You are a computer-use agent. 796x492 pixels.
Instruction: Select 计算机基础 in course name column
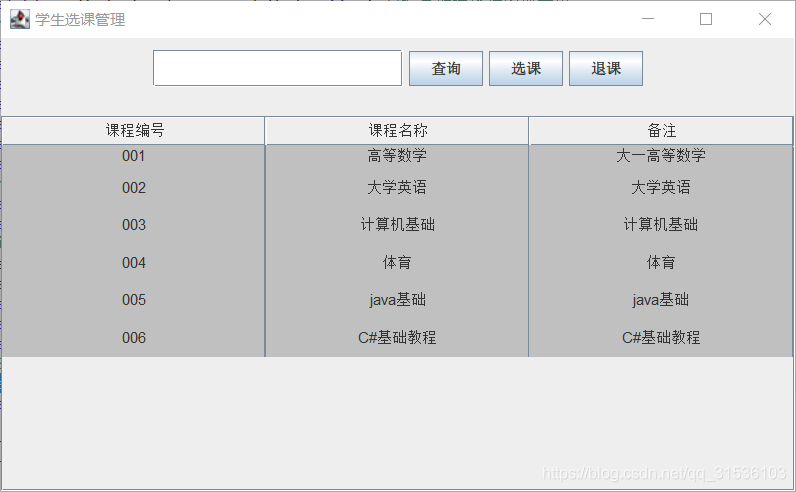(397, 225)
